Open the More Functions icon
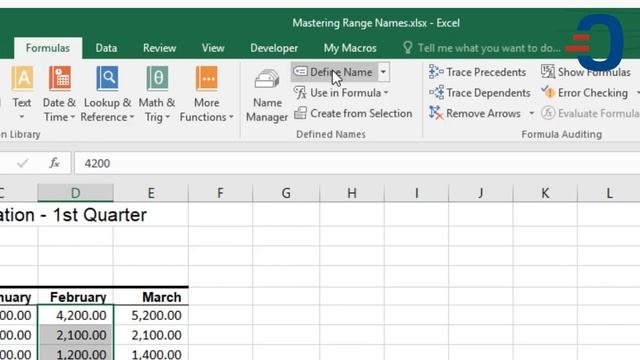 (207, 78)
